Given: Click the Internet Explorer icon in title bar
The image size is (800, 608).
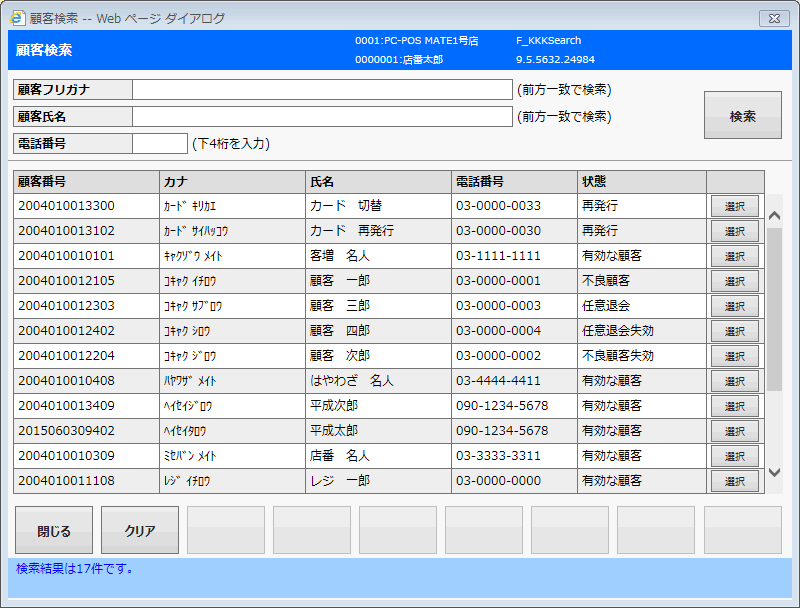Looking at the screenshot, I should 17,18.
